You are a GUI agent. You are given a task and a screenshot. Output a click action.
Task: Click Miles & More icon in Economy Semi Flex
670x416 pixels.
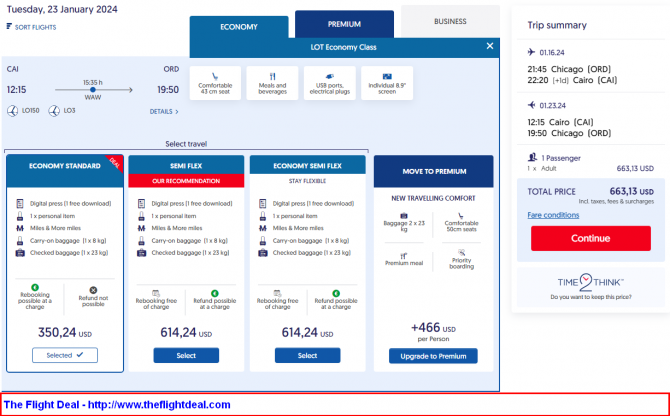(262, 229)
